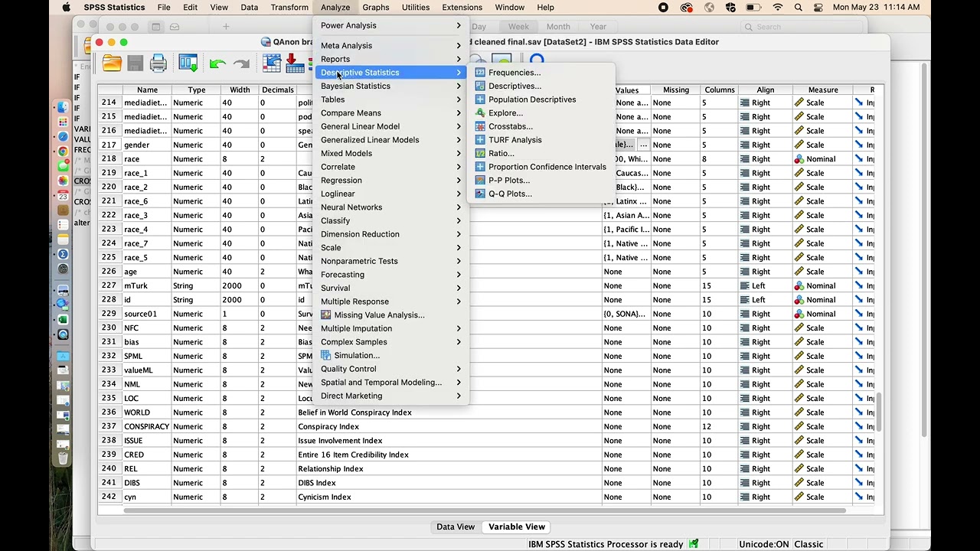The height and width of the screenshot is (551, 980).
Task: Select row number 229
Action: pos(109,314)
